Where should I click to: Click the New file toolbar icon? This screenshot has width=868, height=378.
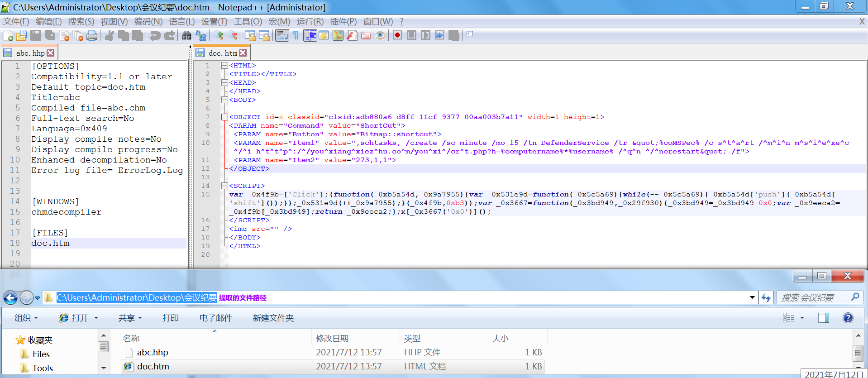point(8,35)
